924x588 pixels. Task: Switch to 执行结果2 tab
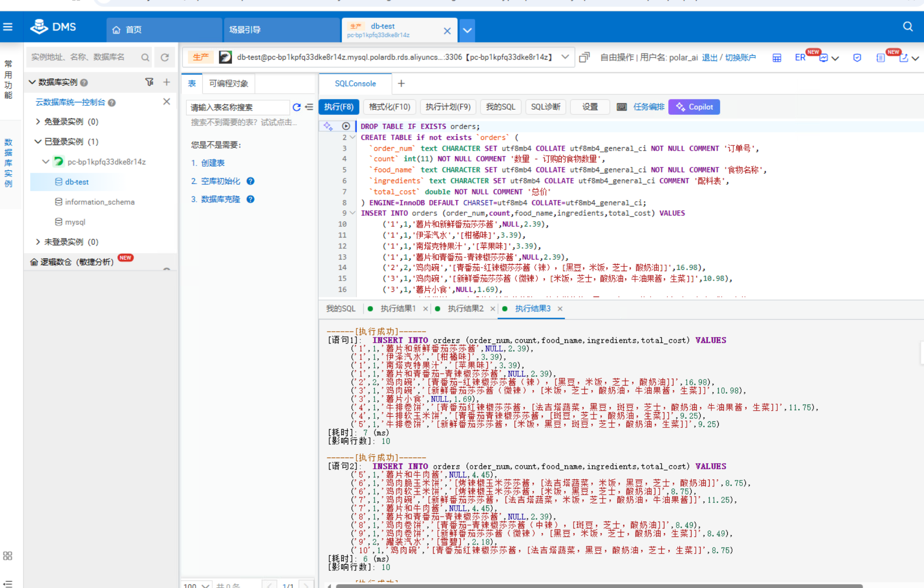tap(465, 309)
